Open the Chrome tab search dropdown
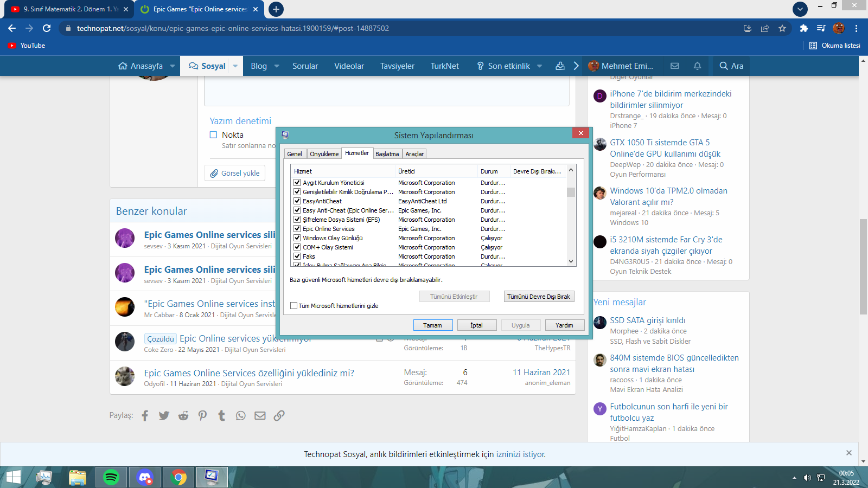The width and height of the screenshot is (868, 488). [800, 9]
